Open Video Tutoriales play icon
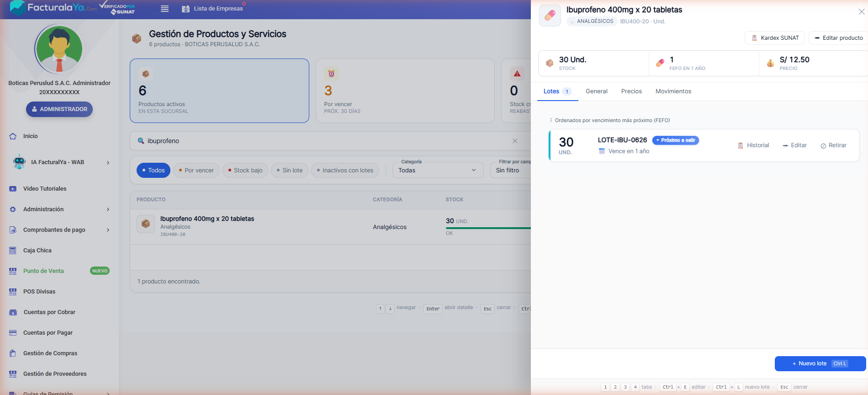868x395 pixels. (x=13, y=189)
